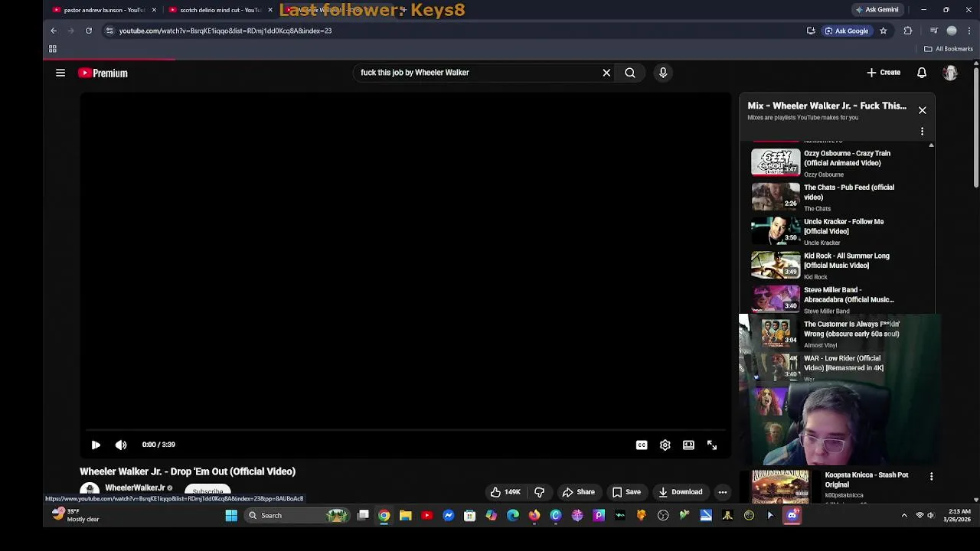Save the video to a playlist

(x=626, y=492)
